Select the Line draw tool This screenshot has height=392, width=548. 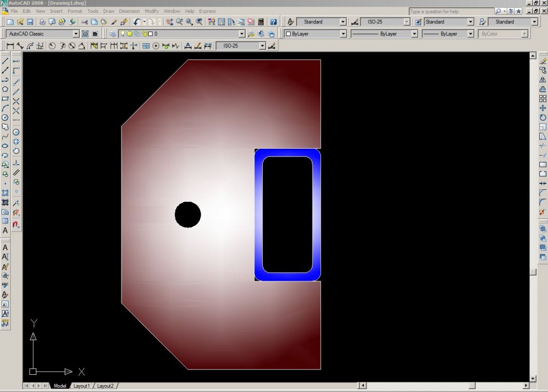[5, 61]
